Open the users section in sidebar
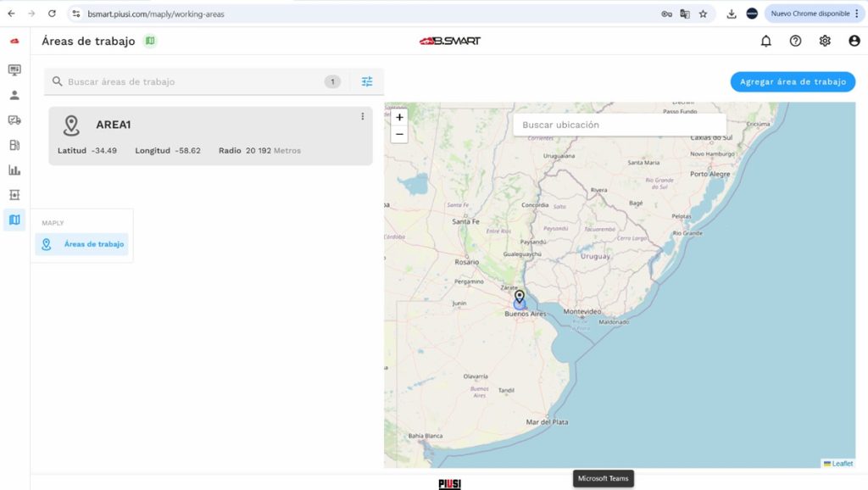Image resolution: width=868 pixels, height=490 pixels. pos(14,95)
